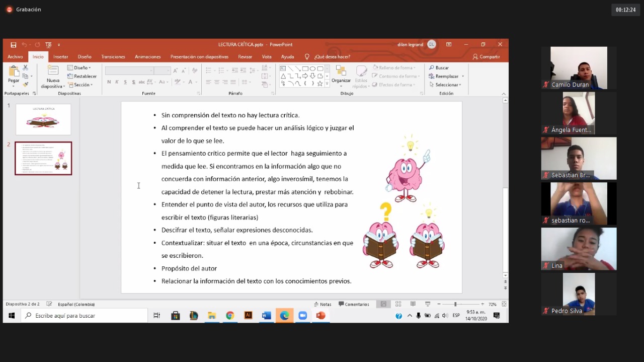Screen dimensions: 644x362
Task: Open the font name combo box
Action: [129, 71]
